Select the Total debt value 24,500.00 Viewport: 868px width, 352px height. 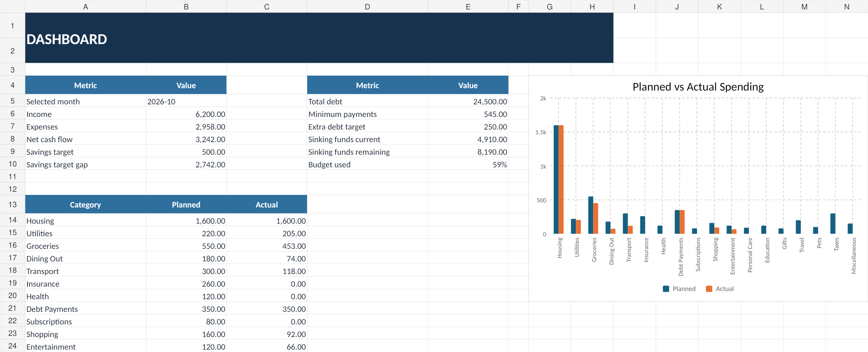468,102
